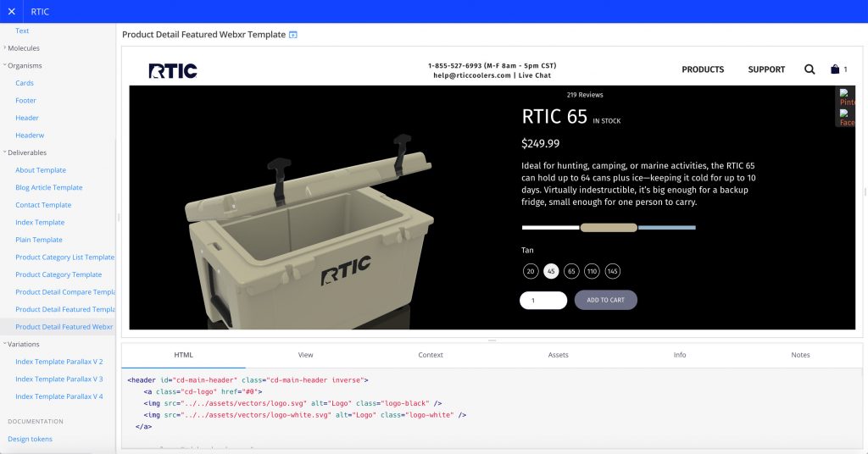Select size 110 option
The width and height of the screenshot is (868, 454).
[592, 271]
